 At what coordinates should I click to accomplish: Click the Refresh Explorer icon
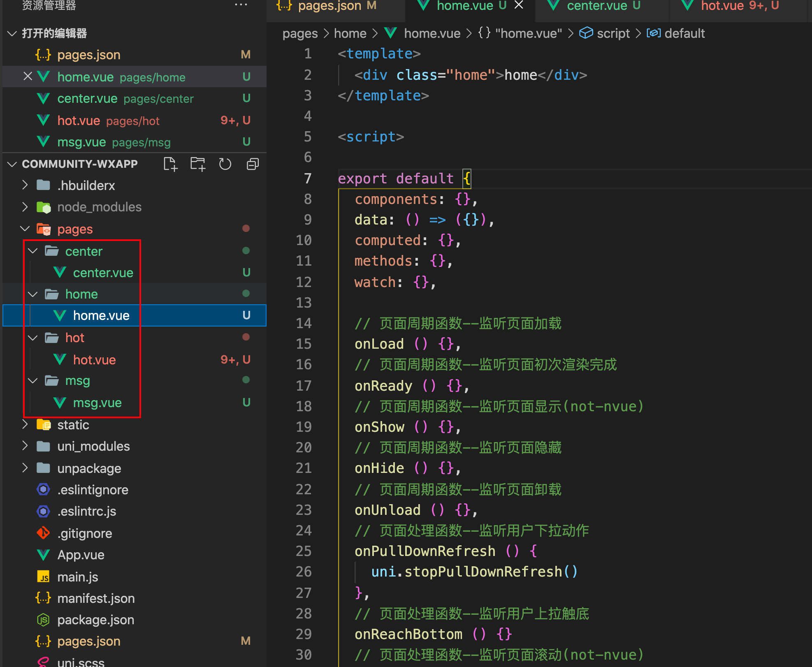point(225,164)
